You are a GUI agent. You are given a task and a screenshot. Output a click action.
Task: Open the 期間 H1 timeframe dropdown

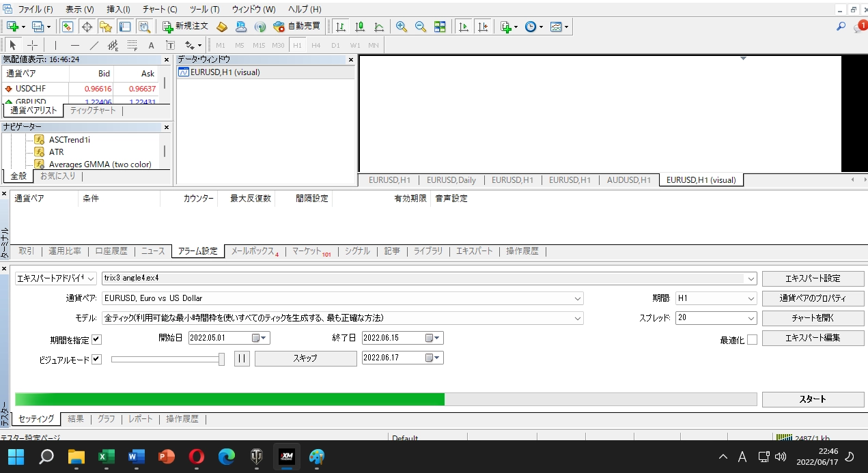(751, 298)
